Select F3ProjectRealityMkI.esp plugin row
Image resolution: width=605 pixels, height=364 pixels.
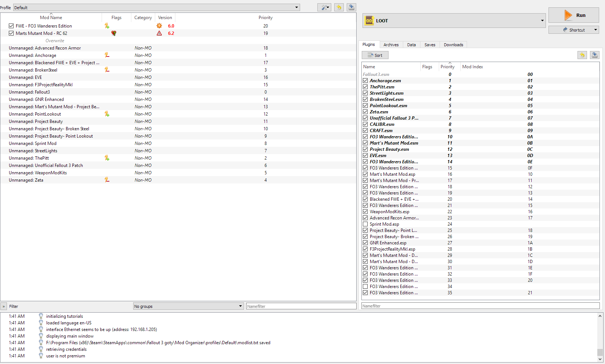pos(480,249)
